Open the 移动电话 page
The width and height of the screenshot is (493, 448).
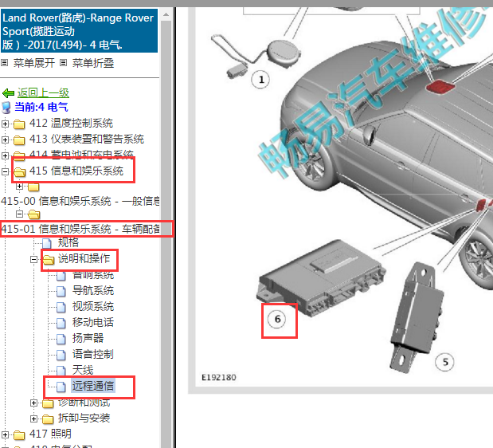coord(92,323)
